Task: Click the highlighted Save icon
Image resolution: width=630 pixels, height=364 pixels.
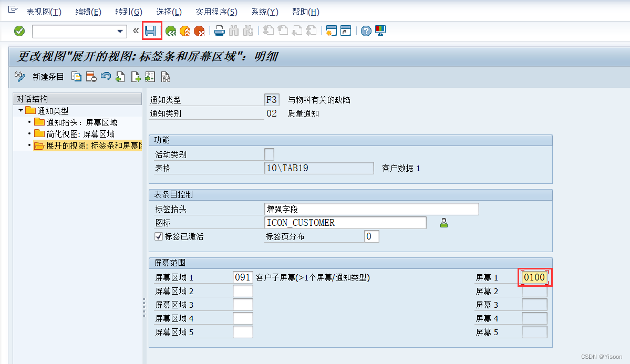Action: click(151, 31)
